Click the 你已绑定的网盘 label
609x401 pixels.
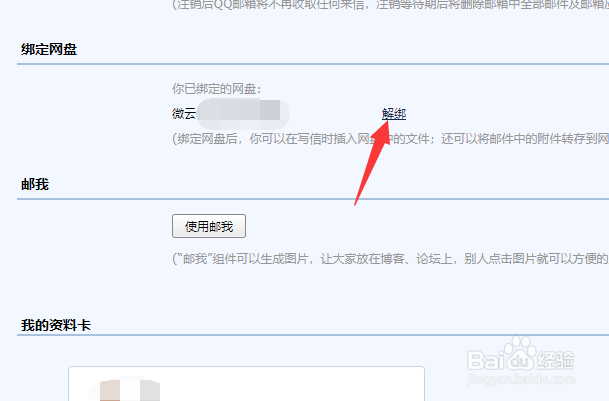tap(217, 89)
